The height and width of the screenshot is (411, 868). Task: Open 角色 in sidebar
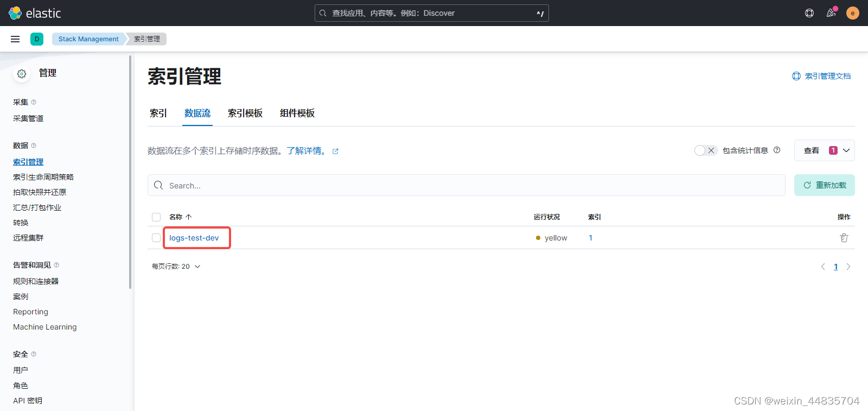pos(21,385)
